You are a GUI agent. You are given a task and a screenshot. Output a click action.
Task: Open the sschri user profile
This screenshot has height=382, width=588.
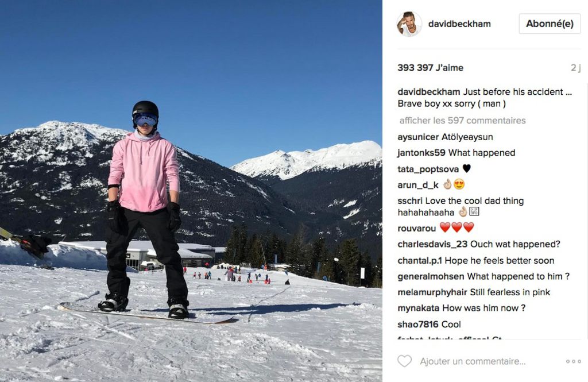click(410, 200)
